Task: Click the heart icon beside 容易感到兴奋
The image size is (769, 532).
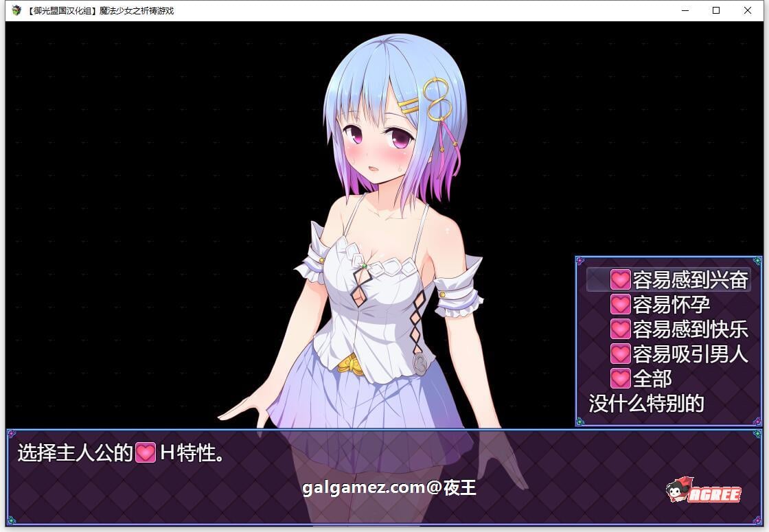Action: tap(620, 279)
